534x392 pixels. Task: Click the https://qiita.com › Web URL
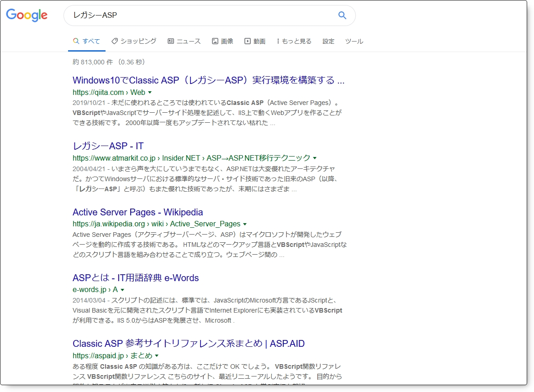pos(109,92)
